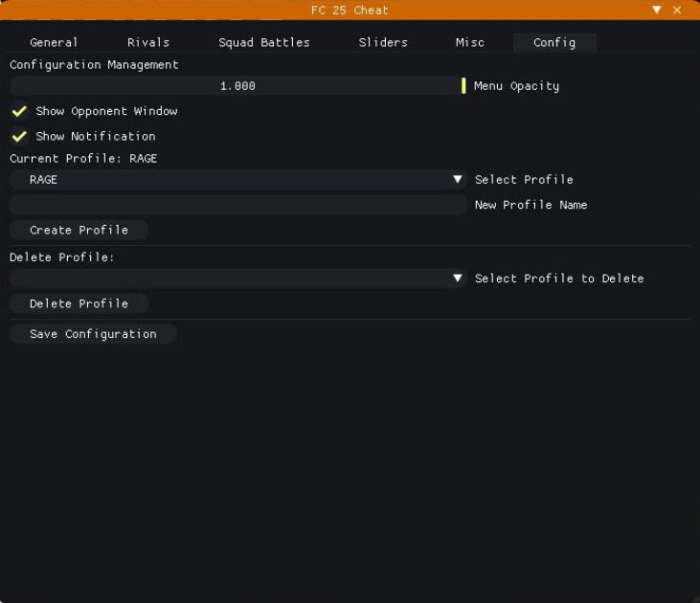Click the arrow icon on Select Profile to Delete

(x=458, y=279)
